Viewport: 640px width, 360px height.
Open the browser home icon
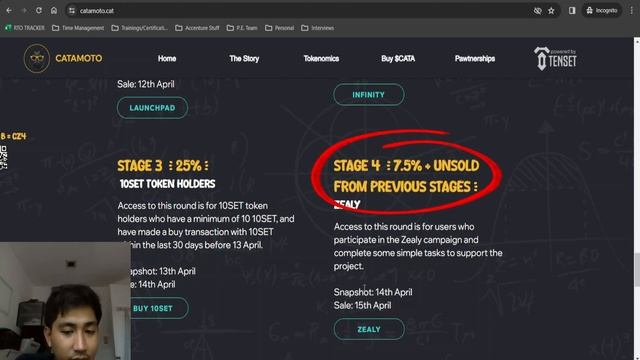(x=54, y=11)
